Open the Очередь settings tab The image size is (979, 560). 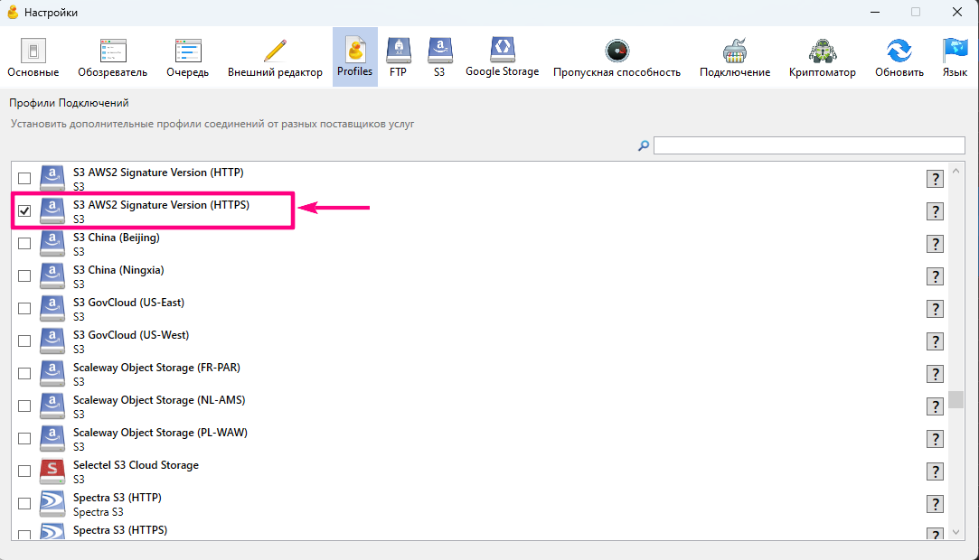click(x=187, y=58)
